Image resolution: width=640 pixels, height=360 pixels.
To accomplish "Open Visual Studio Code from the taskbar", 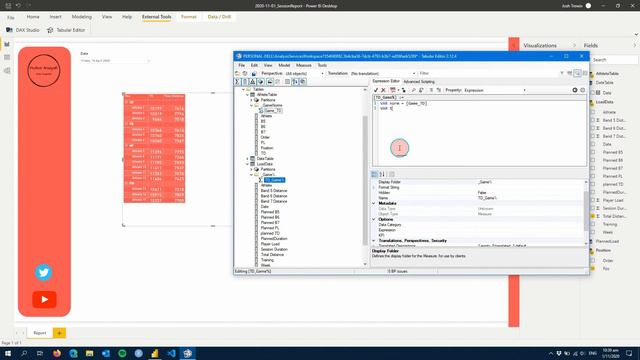I will point(171,353).
